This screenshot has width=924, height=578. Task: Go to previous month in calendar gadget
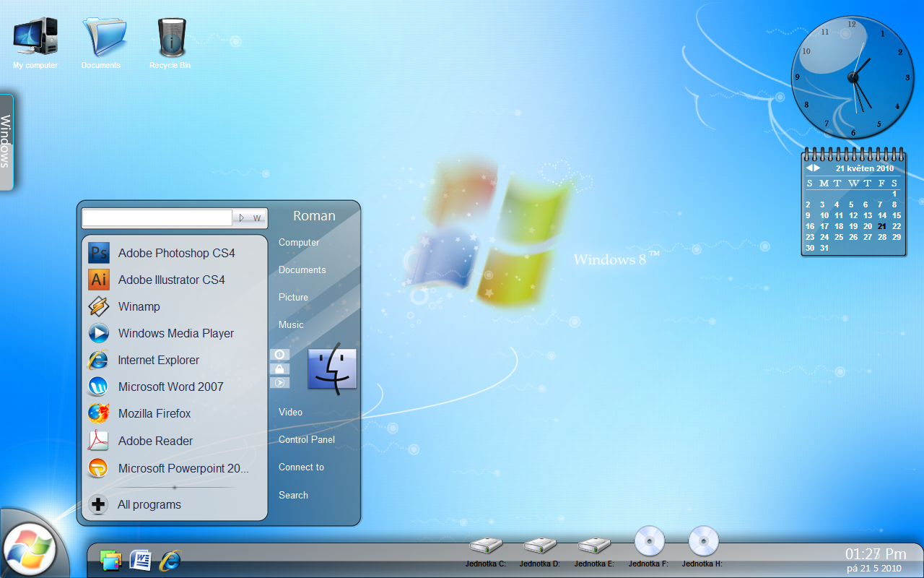click(809, 168)
